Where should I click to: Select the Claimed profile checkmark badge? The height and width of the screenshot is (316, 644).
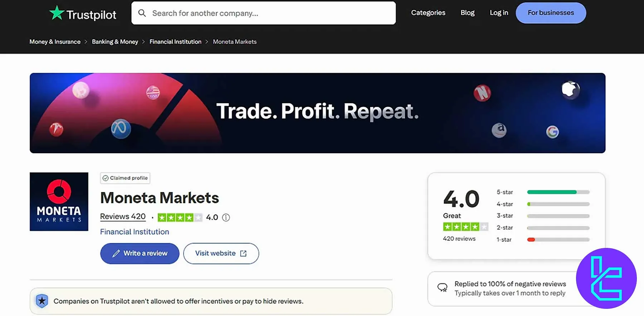pos(106,178)
